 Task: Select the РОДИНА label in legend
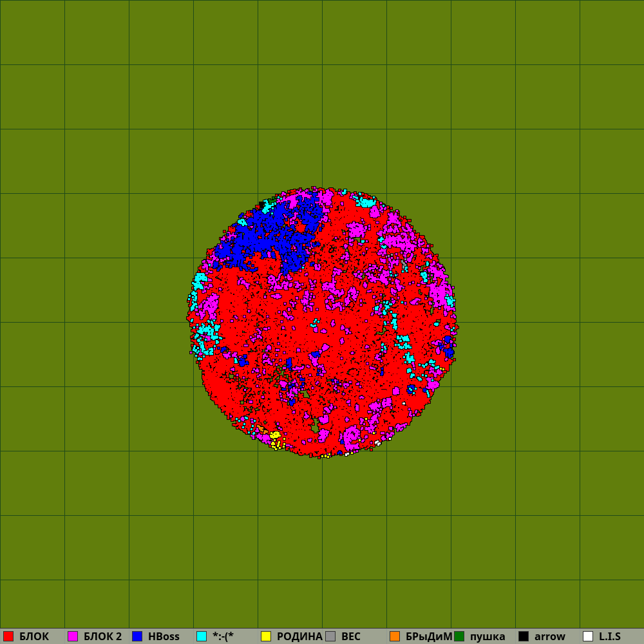coord(299,637)
